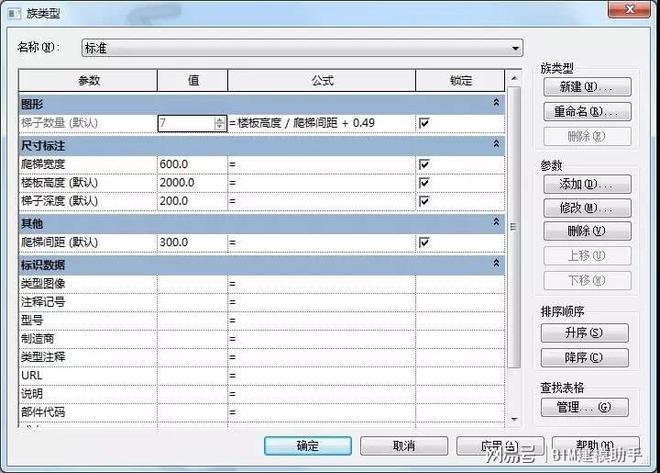Select the 爬梯宽度 value 600.0
Screen dimensions: 660x473
(x=192, y=164)
